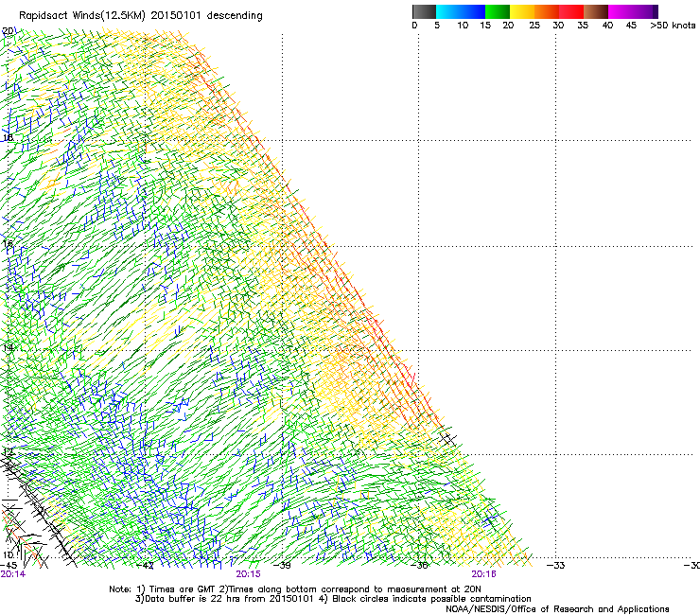Image resolution: width=700 pixels, height=615 pixels.
Task: Click the legend tick label 15
Action: tap(485, 26)
